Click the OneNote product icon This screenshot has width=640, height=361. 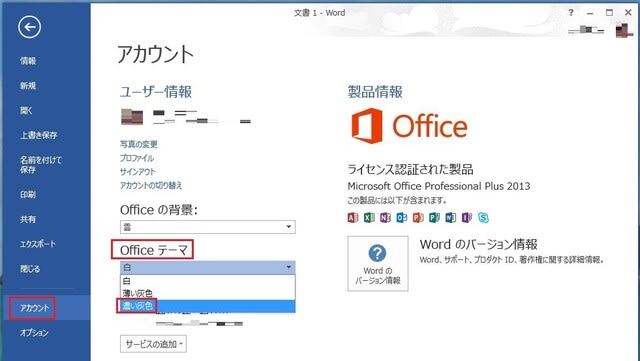tap(385, 218)
